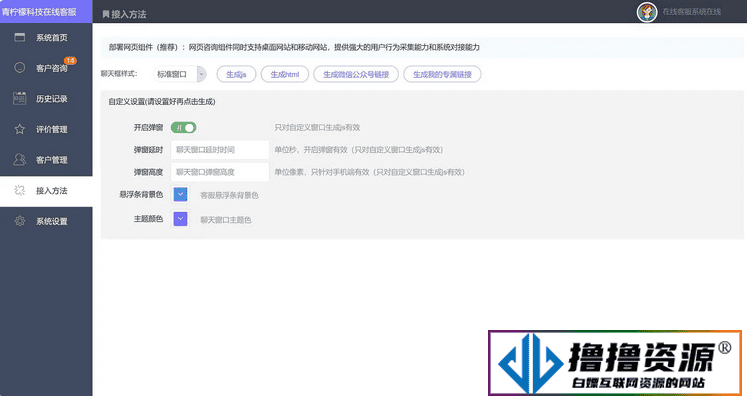Open the 系统首页 menu item

(x=46, y=37)
